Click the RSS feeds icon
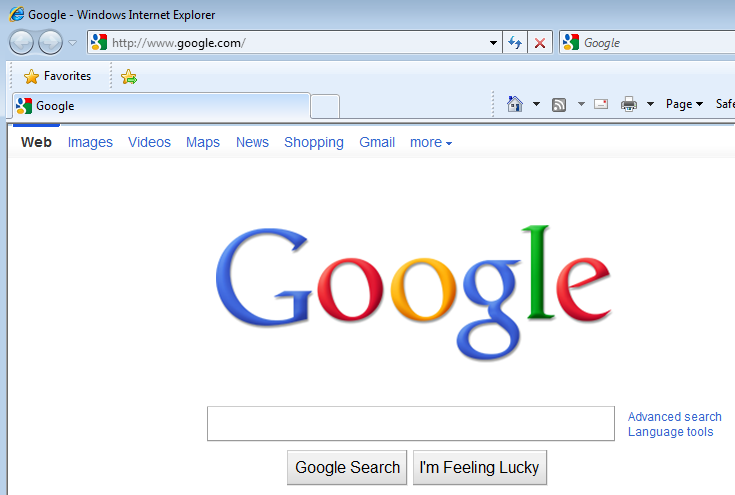This screenshot has height=495, width=735. pyautogui.click(x=559, y=105)
